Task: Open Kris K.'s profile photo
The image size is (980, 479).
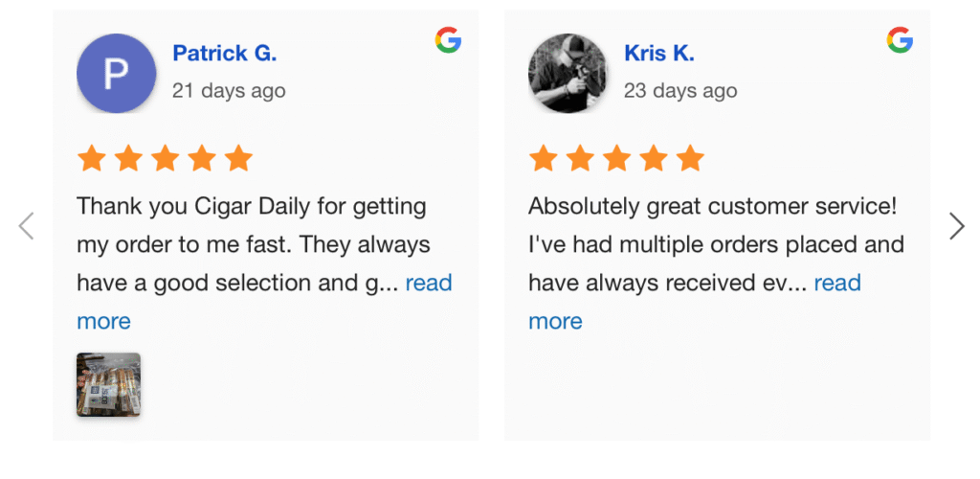Action: (x=568, y=74)
